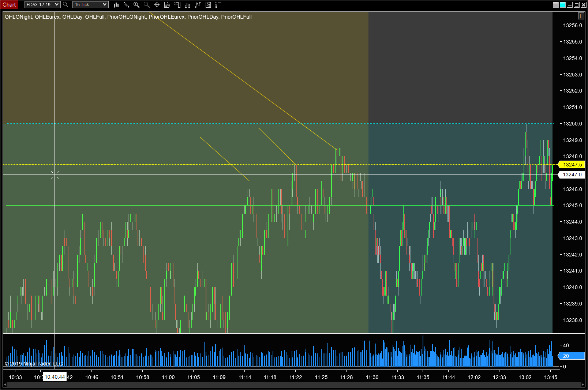
Task: Click the 13250.0 price axis label
Action: tap(573, 124)
